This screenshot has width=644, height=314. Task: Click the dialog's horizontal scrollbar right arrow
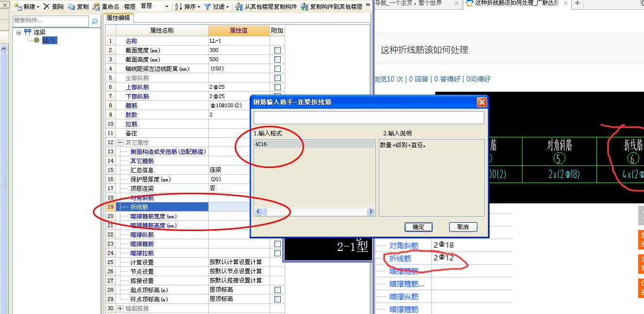click(371, 211)
